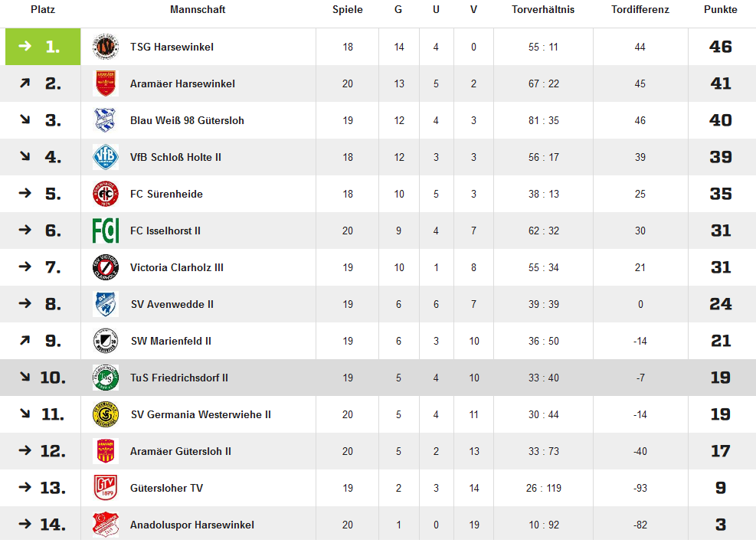Image resolution: width=756 pixels, height=543 pixels.
Task: Open the Blau Weiß 98 Gütersloh logo
Action: point(106,120)
